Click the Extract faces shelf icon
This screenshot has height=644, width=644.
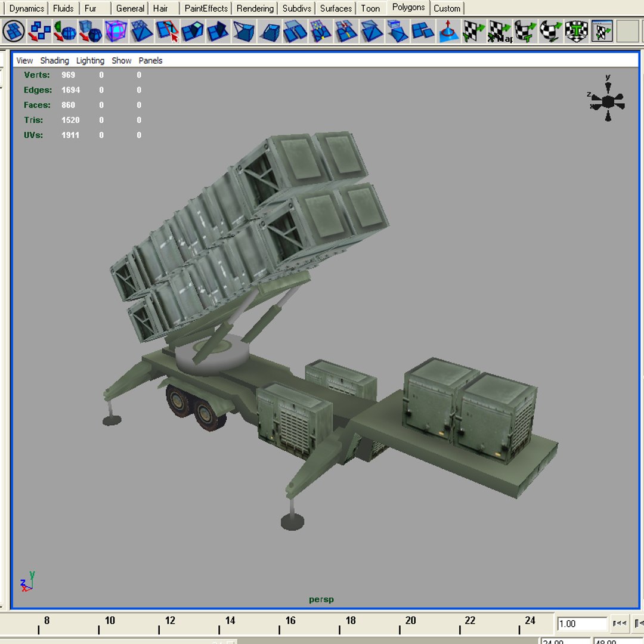tap(397, 31)
